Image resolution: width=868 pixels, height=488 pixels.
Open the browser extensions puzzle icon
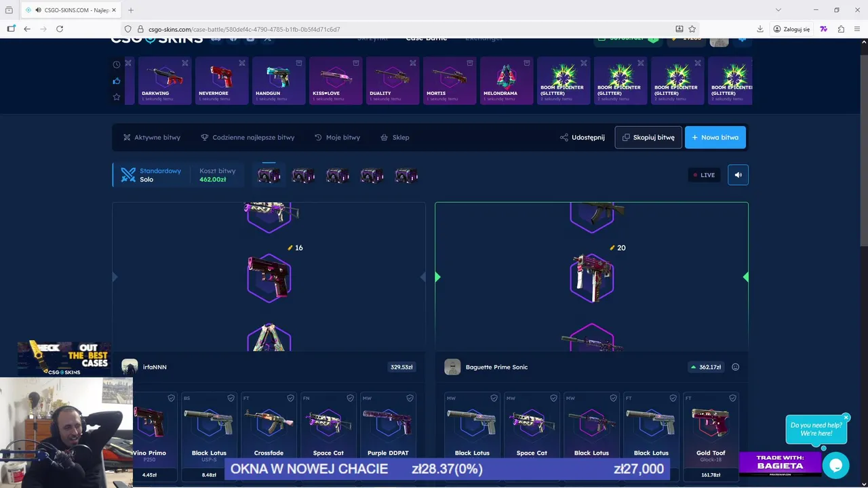pos(841,29)
